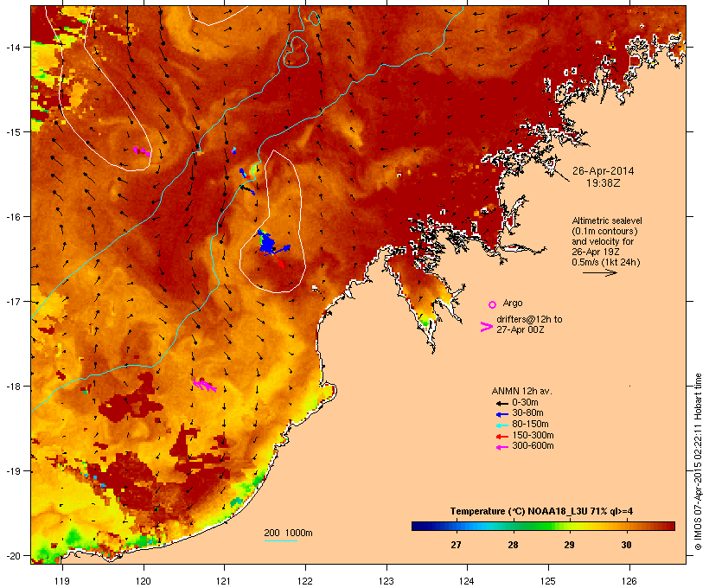This screenshot has height=588, width=709.
Task: Click the magenta drifters arrowhead symbol
Action: tap(486, 327)
